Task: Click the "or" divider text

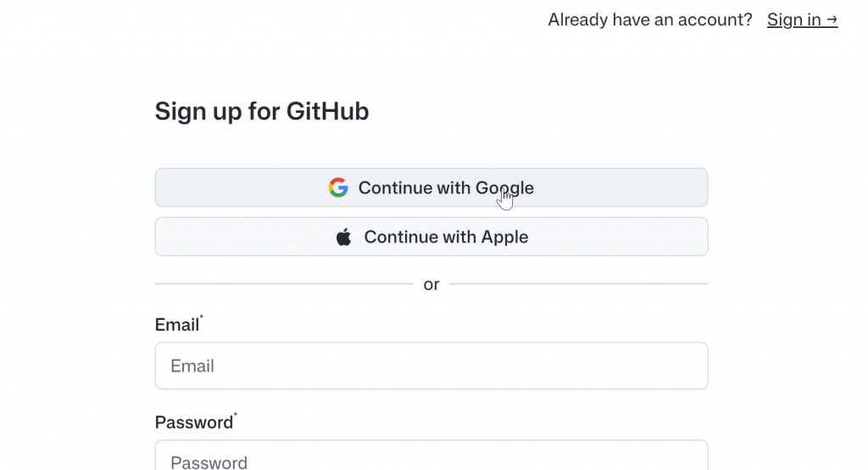Action: (431, 284)
